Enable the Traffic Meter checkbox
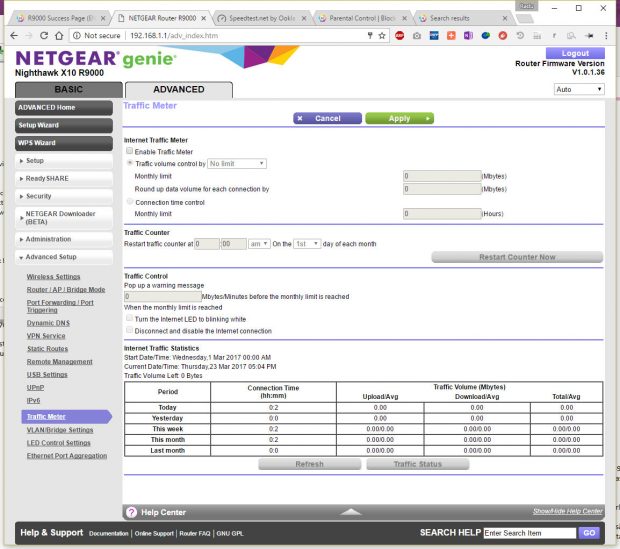 [x=130, y=151]
